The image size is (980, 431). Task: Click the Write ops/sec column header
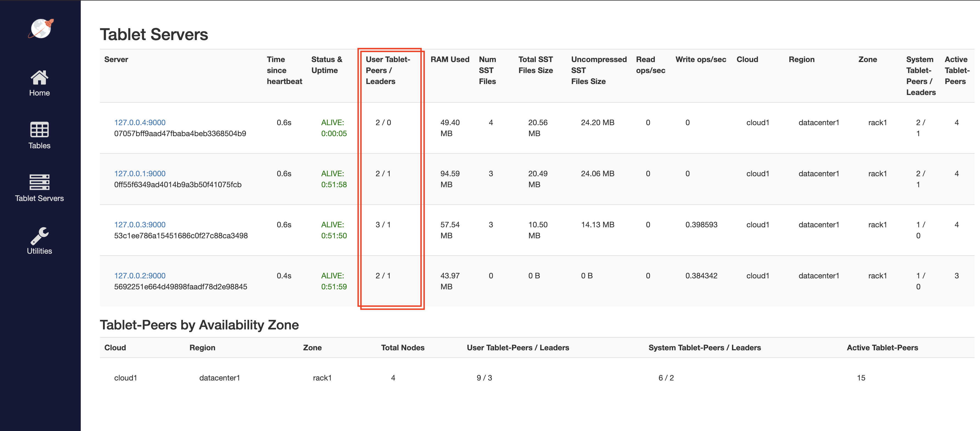(x=700, y=59)
